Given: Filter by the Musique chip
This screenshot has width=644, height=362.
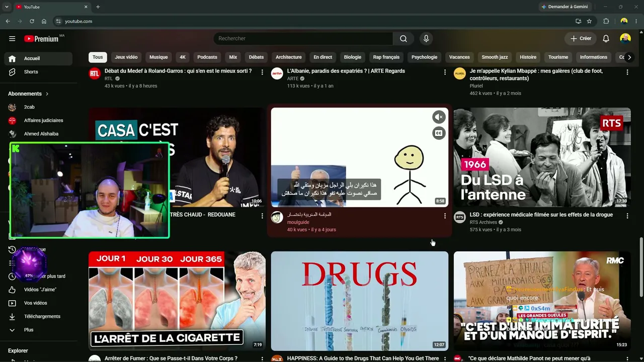Looking at the screenshot, I should [x=158, y=57].
